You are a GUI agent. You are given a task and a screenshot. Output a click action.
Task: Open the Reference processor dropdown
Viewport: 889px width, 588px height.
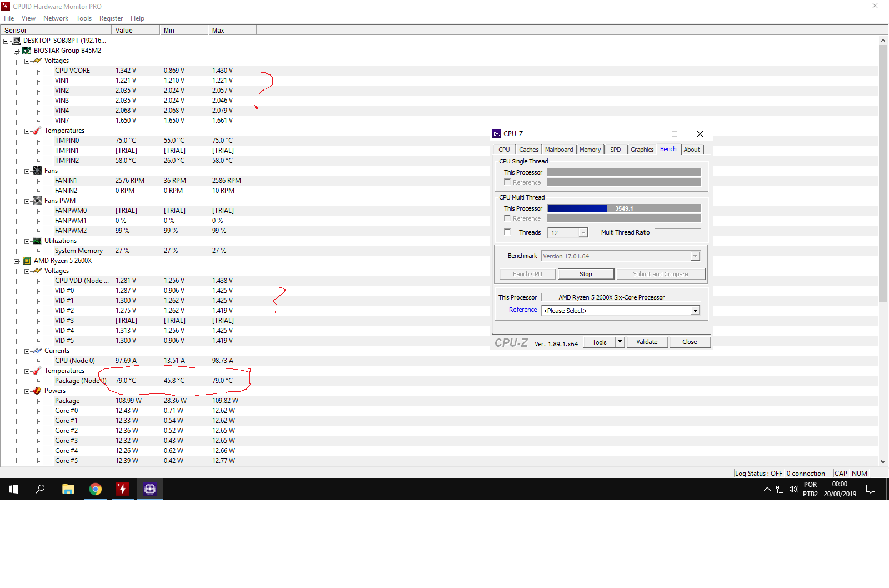tap(695, 311)
